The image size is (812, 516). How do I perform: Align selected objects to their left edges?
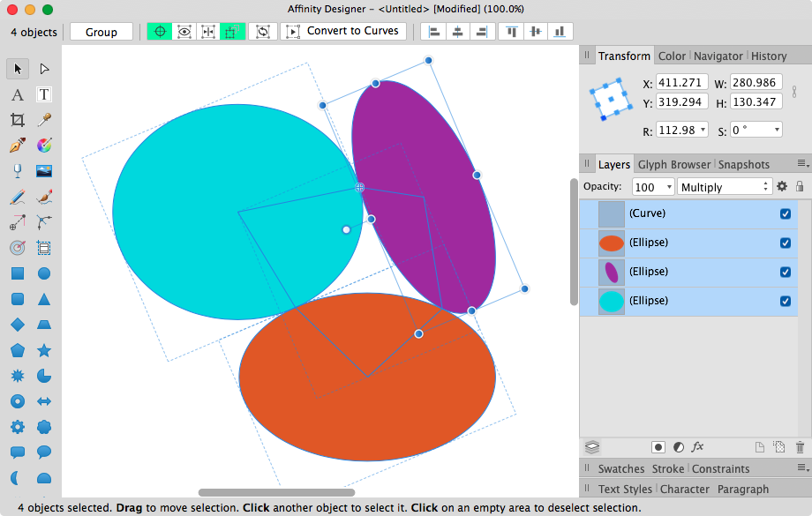[x=435, y=31]
